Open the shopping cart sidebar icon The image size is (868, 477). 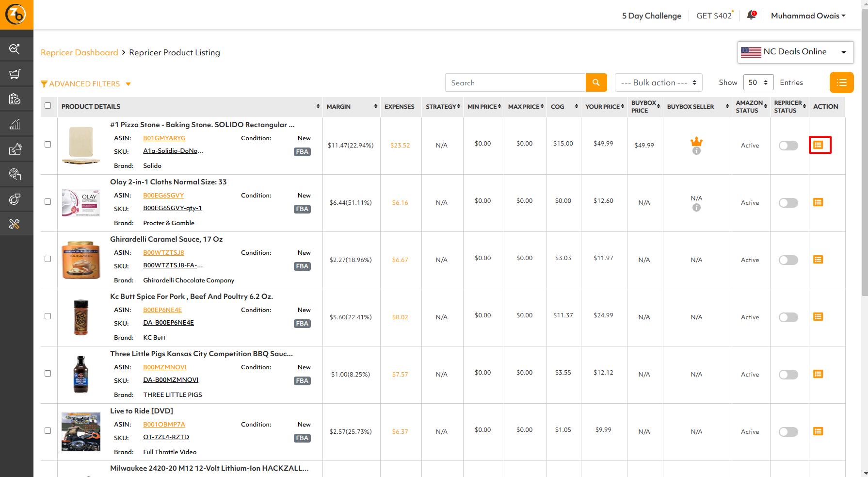tap(15, 74)
